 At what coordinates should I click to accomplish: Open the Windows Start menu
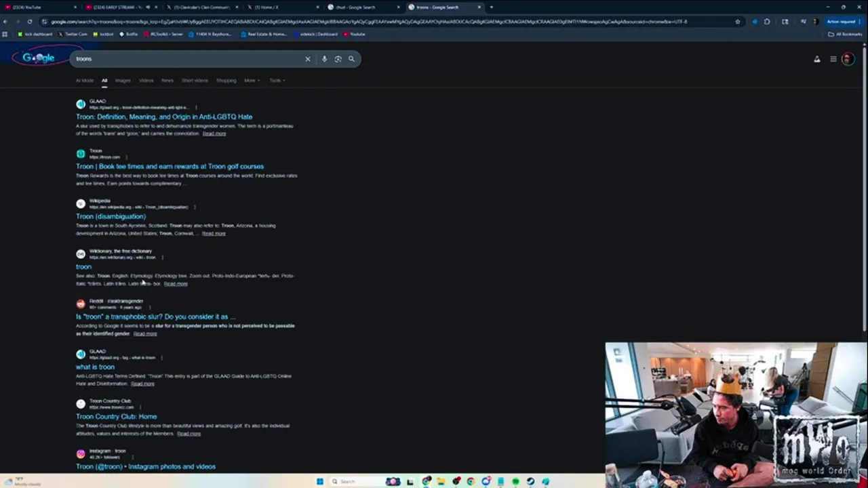coord(319,481)
